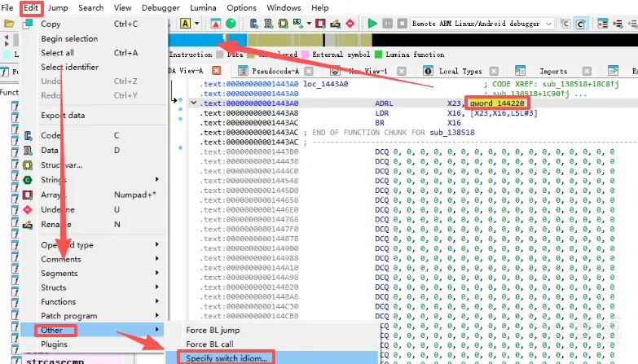Switch to the Local Types tab
The height and width of the screenshot is (364, 638).
460,71
